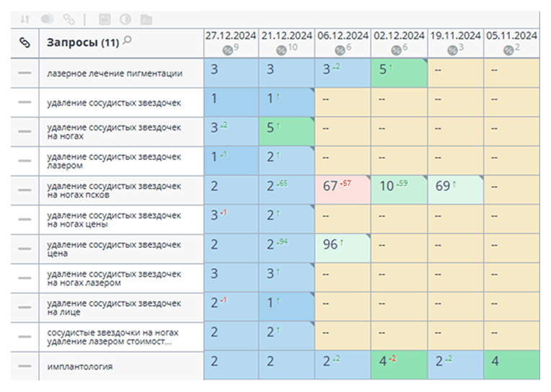Select the 02.12.2024 date column header
This screenshot has height=392, width=551.
[x=400, y=43]
